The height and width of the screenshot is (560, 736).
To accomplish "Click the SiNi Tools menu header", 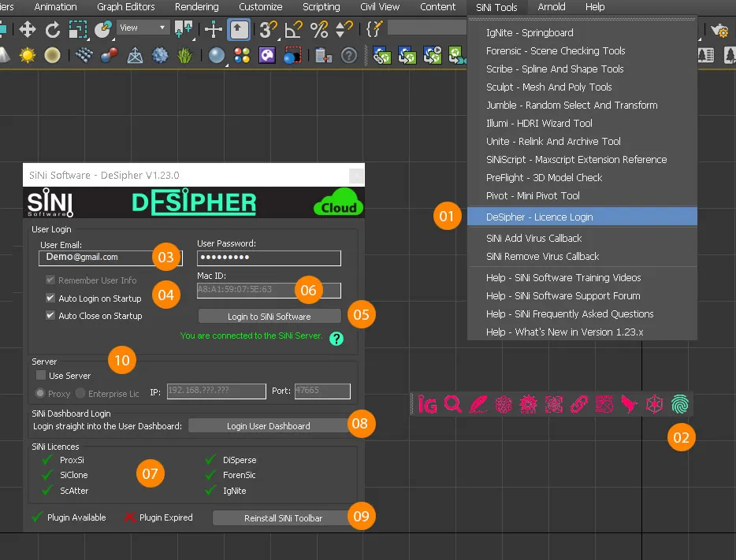I will pos(496,8).
